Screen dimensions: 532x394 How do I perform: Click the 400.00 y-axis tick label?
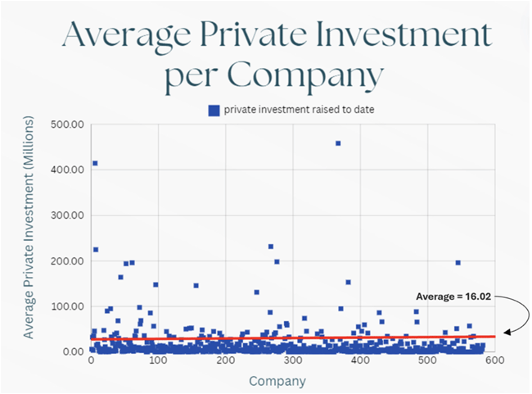point(68,170)
